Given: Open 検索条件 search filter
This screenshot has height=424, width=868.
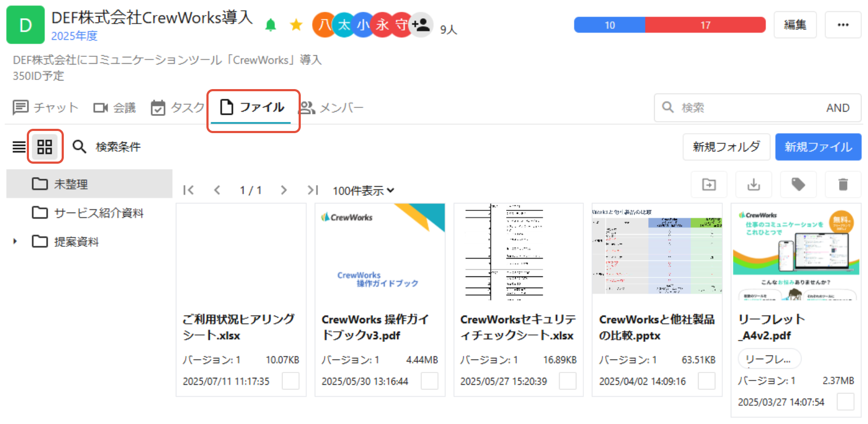Looking at the screenshot, I should pyautogui.click(x=106, y=147).
